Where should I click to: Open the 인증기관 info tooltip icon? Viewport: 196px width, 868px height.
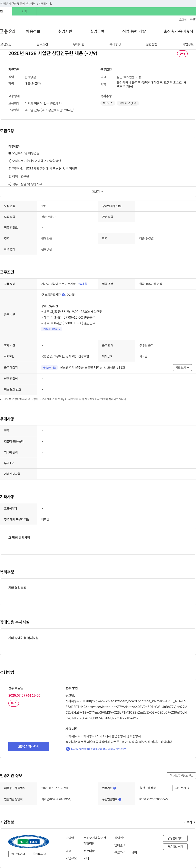[115, 788]
